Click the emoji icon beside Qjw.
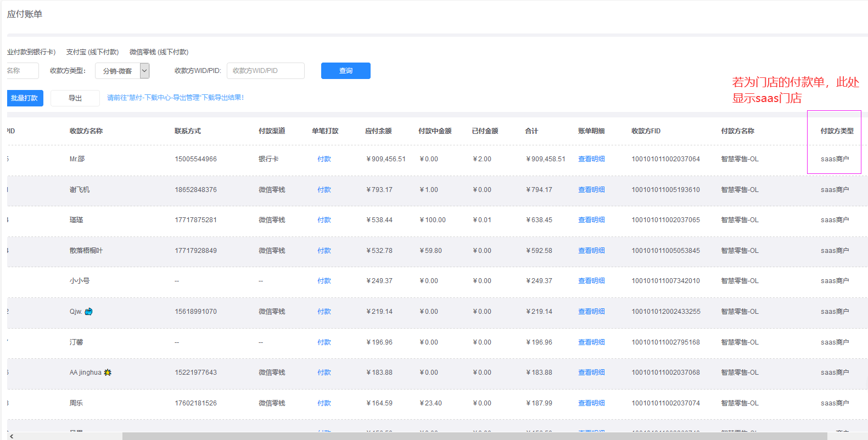The width and height of the screenshot is (868, 440). [x=88, y=312]
